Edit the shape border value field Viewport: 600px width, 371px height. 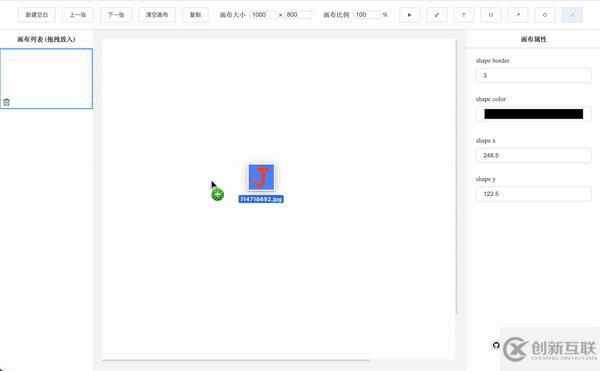533,75
